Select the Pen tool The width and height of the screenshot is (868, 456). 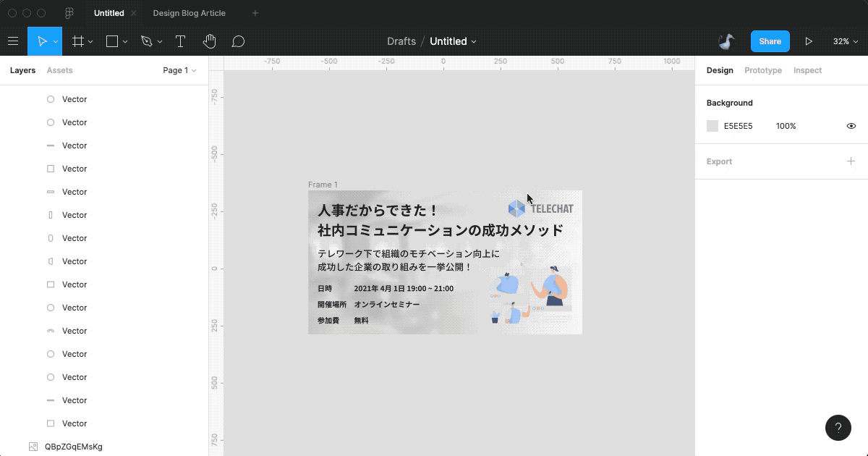(x=146, y=41)
